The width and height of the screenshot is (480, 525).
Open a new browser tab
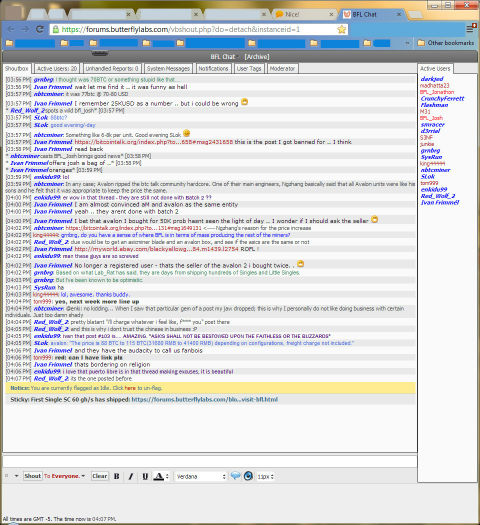(415, 14)
